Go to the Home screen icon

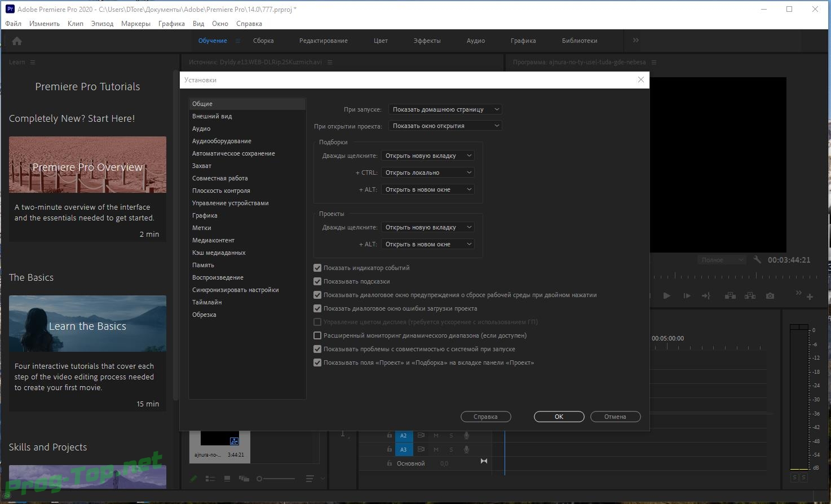(17, 41)
